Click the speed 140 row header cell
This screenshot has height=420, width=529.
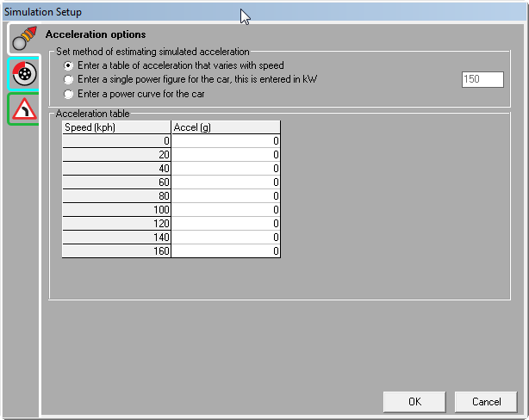coord(116,238)
